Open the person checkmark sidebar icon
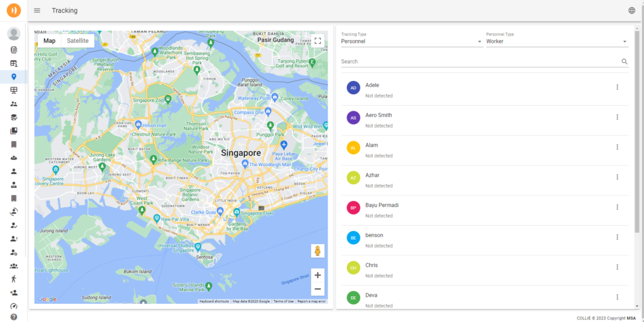Screen dimensions: 644x322 point(14,225)
